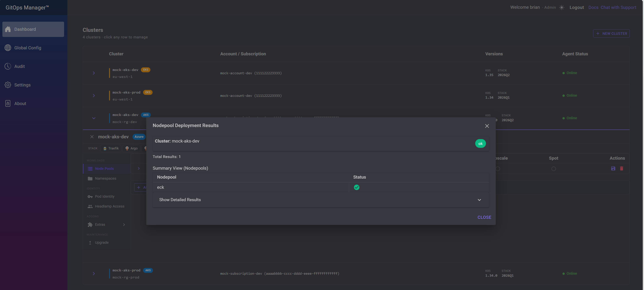Viewport: 644px width, 290px height.
Task: Collapse mock-aks-dev cluster row
Action: point(94,118)
